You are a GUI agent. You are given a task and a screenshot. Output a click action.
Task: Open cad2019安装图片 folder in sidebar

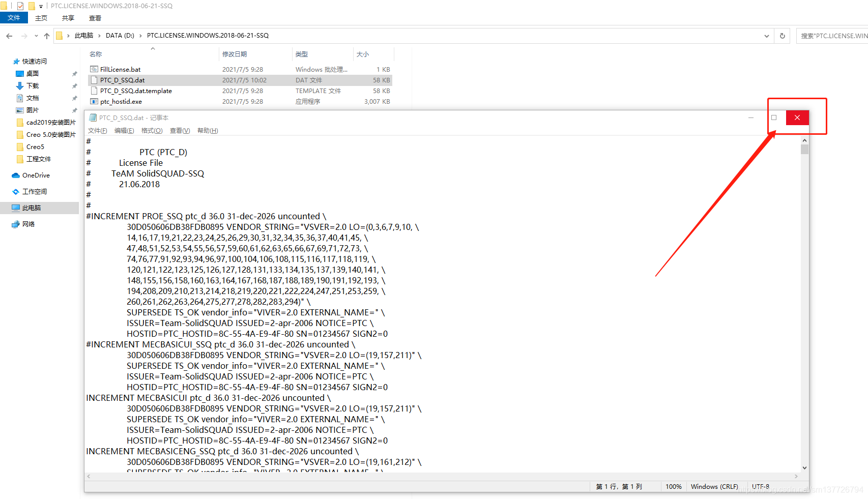(51, 122)
